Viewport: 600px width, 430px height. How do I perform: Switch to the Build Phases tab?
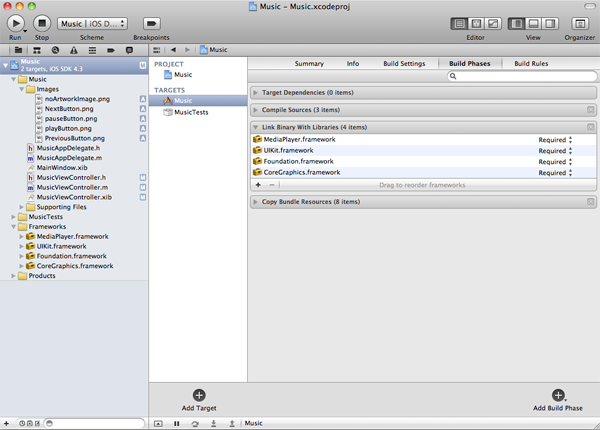470,64
